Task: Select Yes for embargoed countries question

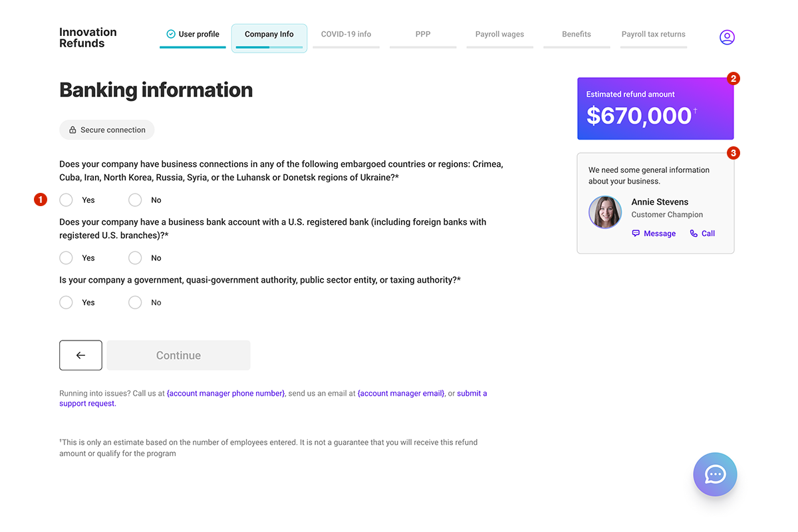Action: coord(66,200)
